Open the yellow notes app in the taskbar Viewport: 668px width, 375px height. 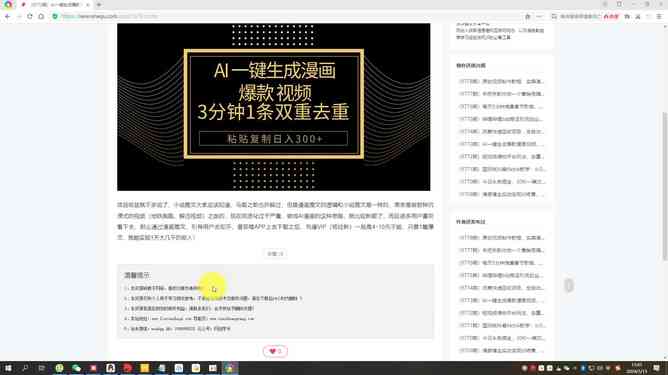point(144,368)
